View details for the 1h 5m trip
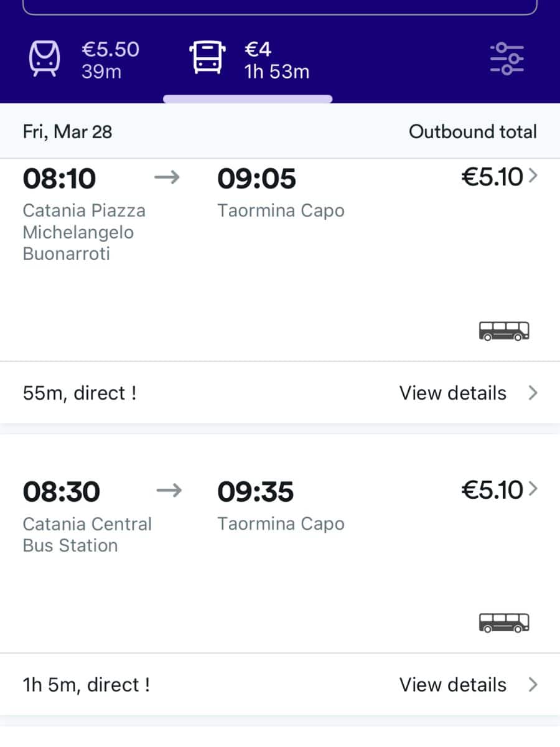Image resolution: width=560 pixels, height=747 pixels. [x=453, y=685]
